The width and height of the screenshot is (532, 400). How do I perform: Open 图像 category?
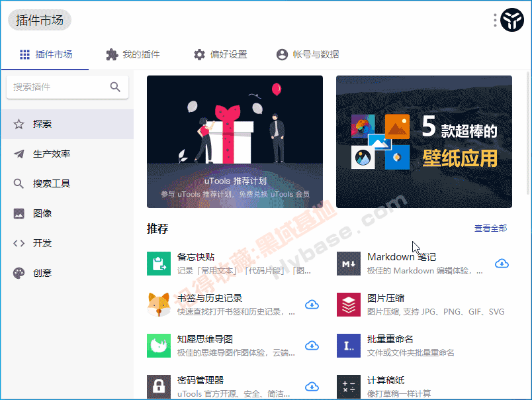point(67,213)
